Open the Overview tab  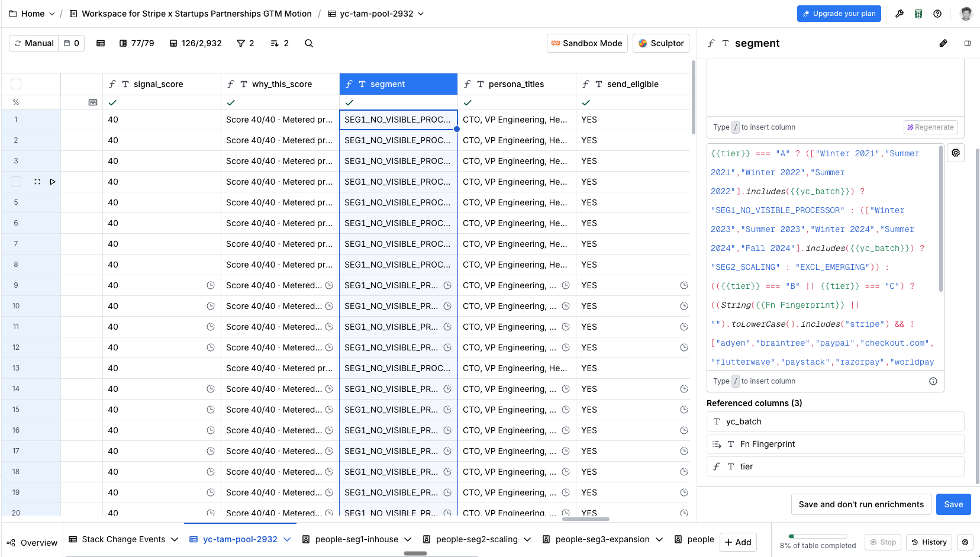click(x=32, y=543)
